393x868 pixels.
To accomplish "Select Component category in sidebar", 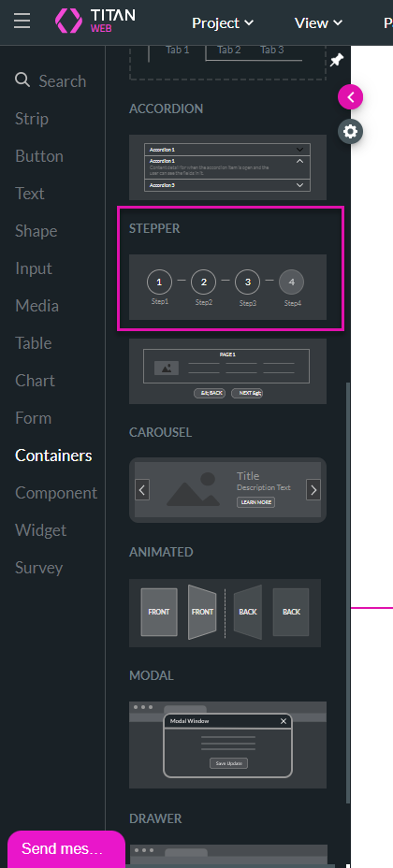I will tap(56, 493).
